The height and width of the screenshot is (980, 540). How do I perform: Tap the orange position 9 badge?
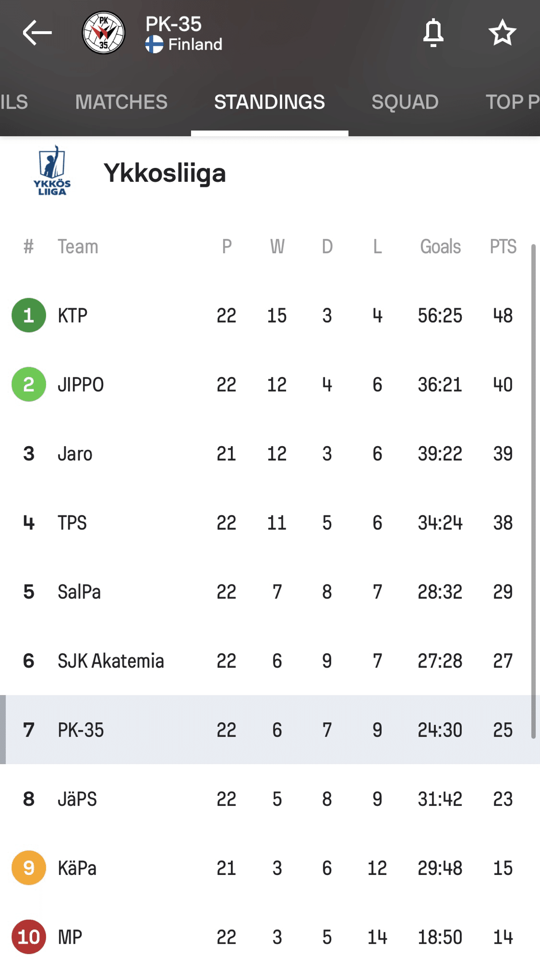29,868
